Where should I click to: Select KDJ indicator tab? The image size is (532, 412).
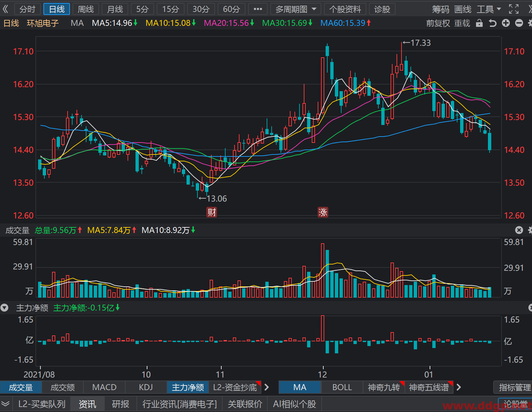coord(146,387)
